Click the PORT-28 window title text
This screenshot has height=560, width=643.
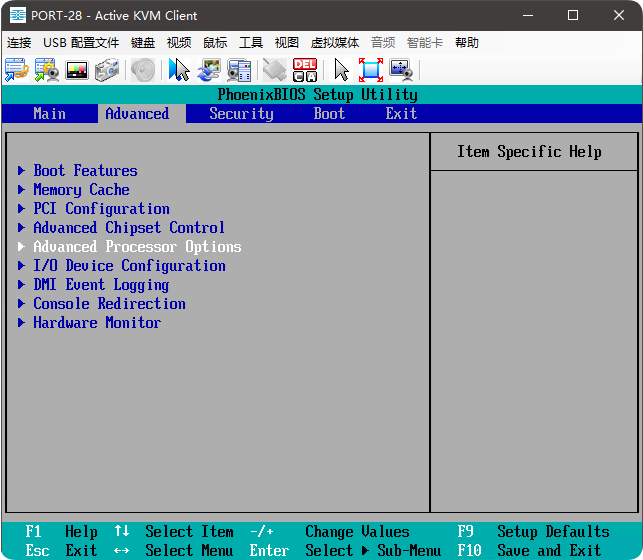point(114,16)
